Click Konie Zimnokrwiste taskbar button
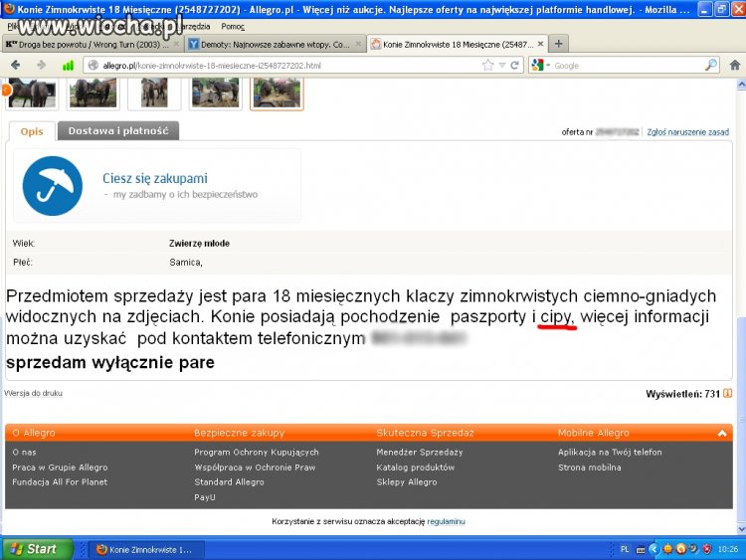Viewport: 746px width, 560px height. 147,549
